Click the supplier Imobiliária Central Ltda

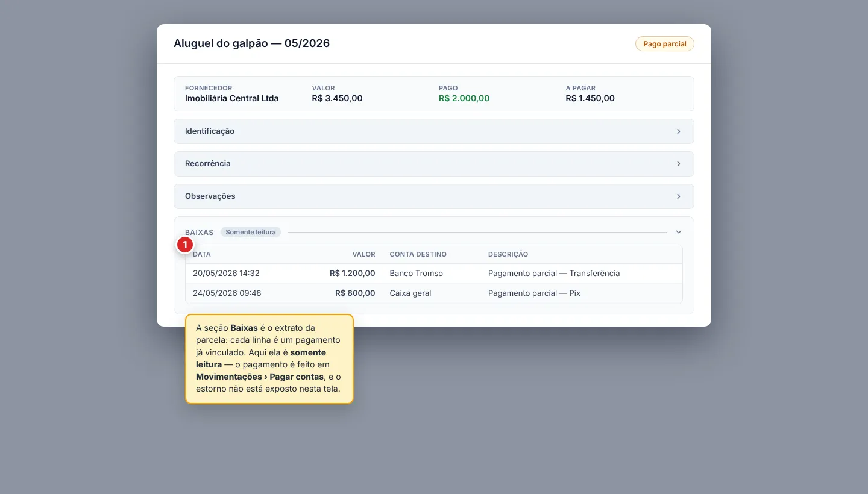pyautogui.click(x=232, y=98)
